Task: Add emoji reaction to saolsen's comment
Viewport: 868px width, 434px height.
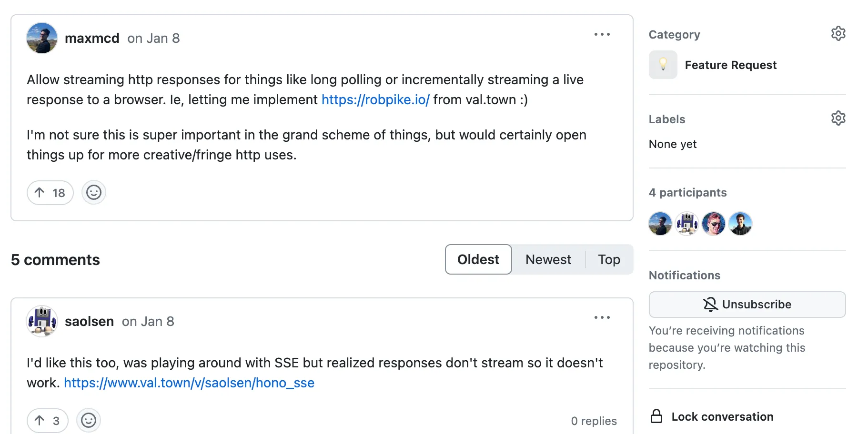Action: point(89,420)
